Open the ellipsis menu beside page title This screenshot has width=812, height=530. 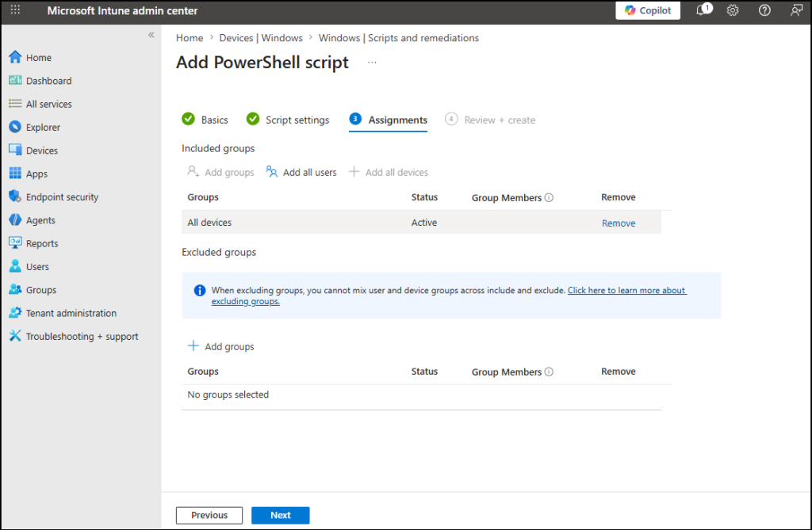[373, 63]
